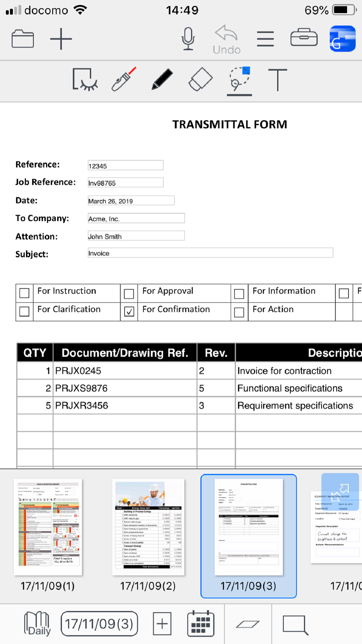The width and height of the screenshot is (362, 644).
Task: Select the PRJXS9876 table cell
Action: click(125, 388)
